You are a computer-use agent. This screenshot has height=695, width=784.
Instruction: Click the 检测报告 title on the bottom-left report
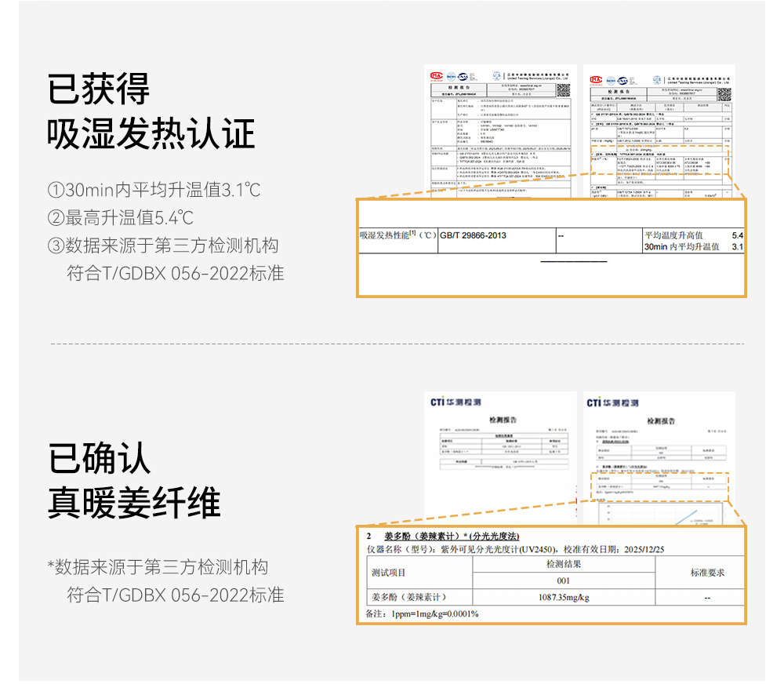pos(503,421)
